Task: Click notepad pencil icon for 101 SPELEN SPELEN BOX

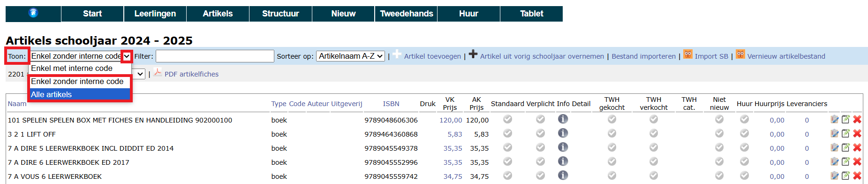Action: coord(846,119)
